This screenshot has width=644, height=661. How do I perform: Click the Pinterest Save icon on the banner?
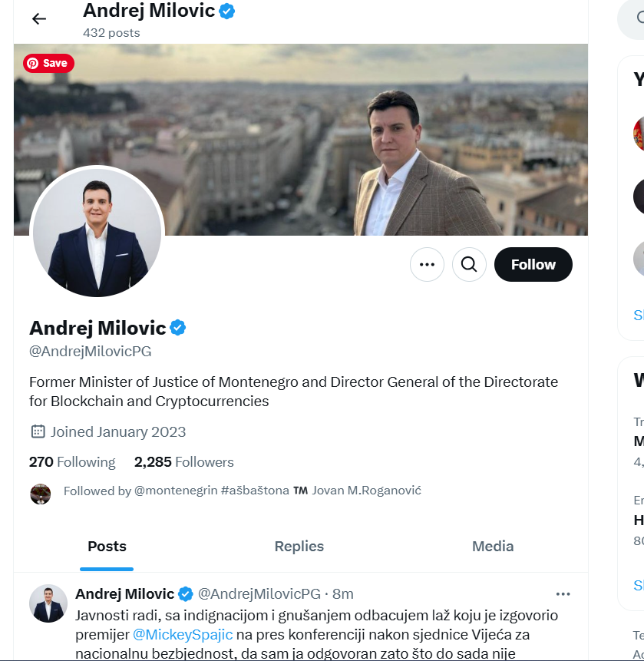coord(48,63)
